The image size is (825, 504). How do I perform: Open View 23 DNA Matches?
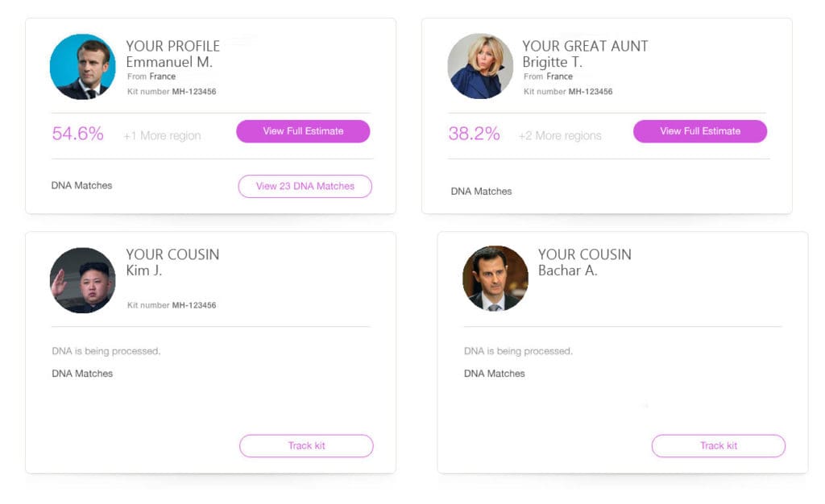tap(305, 186)
